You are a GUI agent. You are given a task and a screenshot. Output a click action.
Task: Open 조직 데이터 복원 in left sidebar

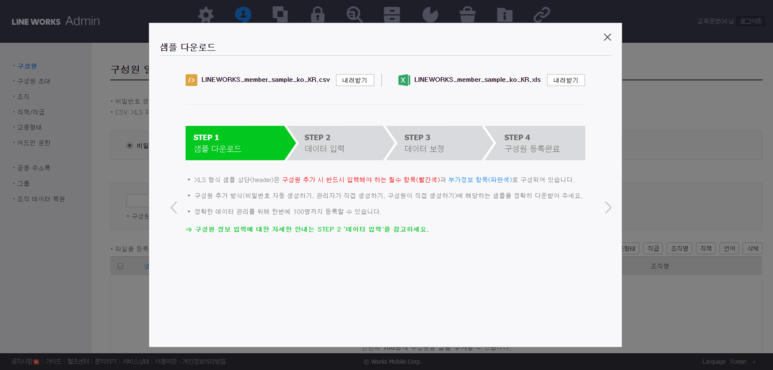point(41,199)
